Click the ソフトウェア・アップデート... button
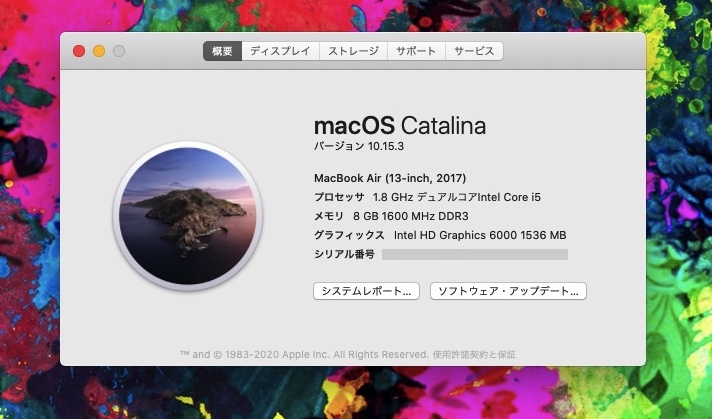Screen dimensions: 712x419 click(509, 291)
